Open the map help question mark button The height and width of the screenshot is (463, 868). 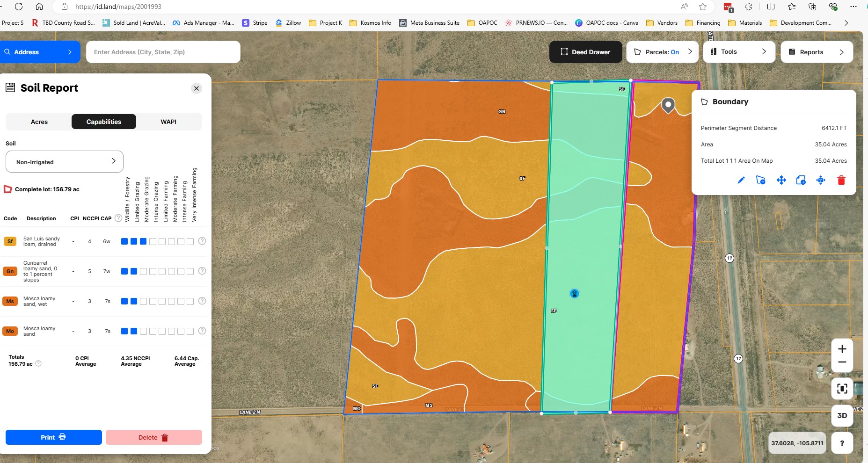842,443
